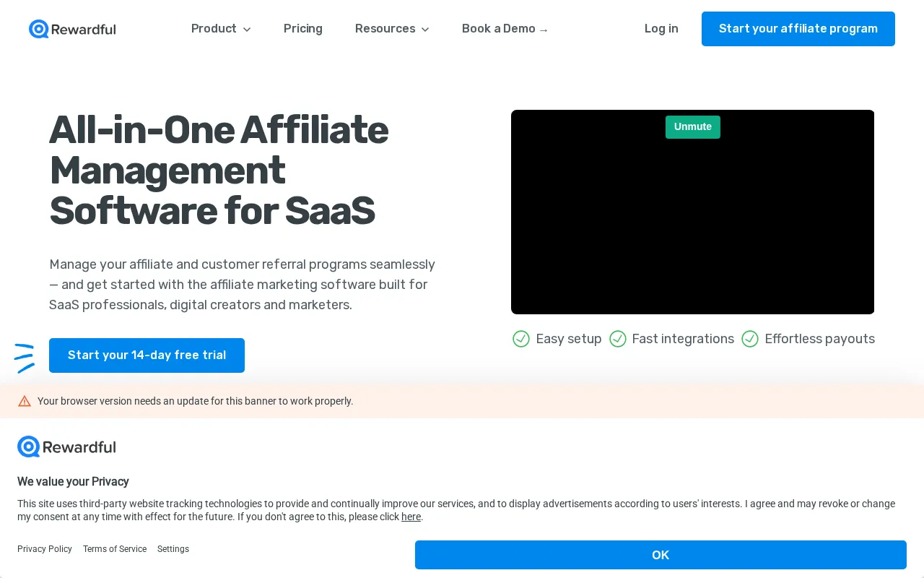Open the Book a Demo link

coord(505,29)
